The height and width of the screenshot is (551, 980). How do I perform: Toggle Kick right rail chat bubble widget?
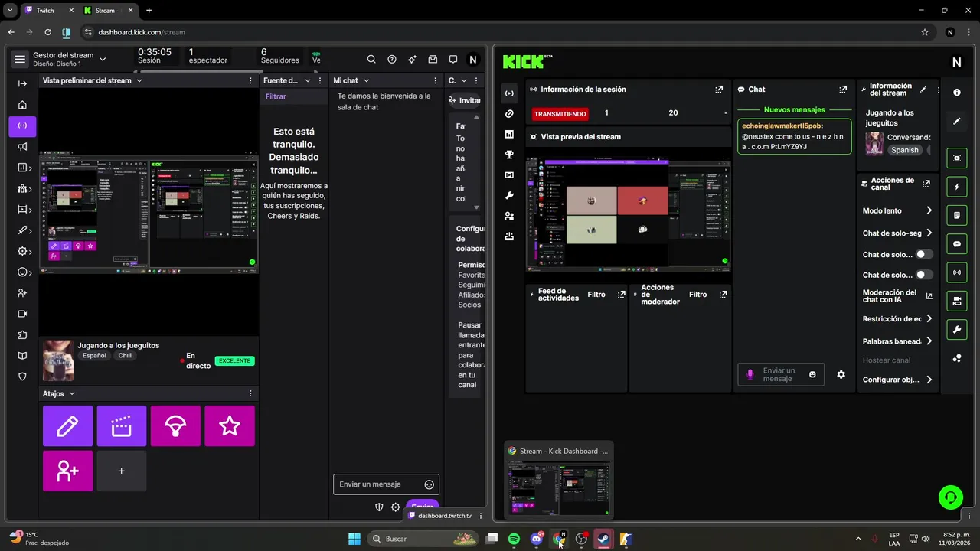coord(957,244)
